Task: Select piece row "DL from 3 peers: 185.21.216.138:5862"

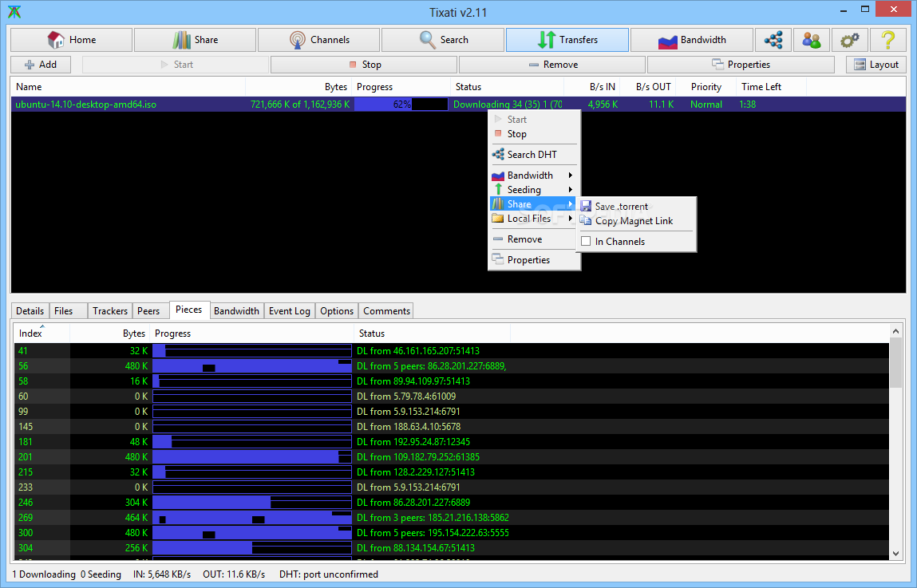Action: pos(451,518)
